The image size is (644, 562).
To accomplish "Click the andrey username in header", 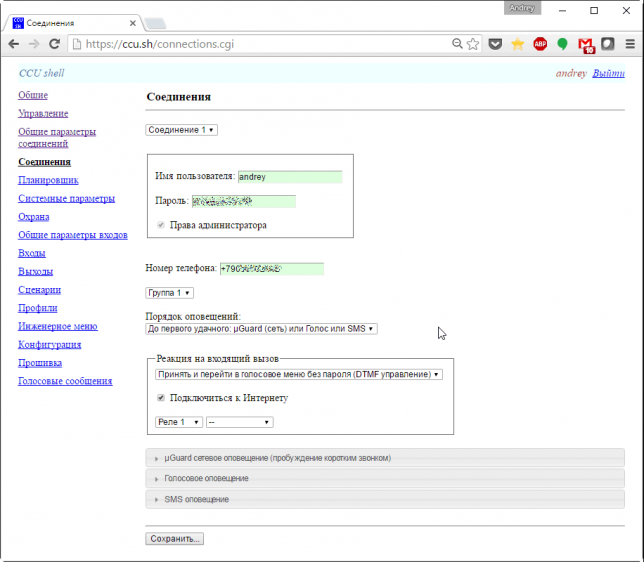I will (x=571, y=73).
